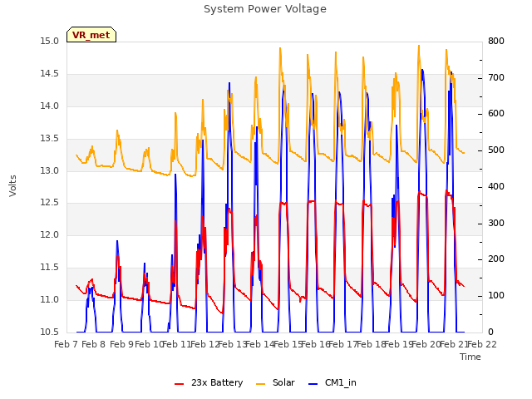Viewport: 532px width, 399px height.
Task: Click the 13.0 left axis tick label
Action: coord(50,170)
